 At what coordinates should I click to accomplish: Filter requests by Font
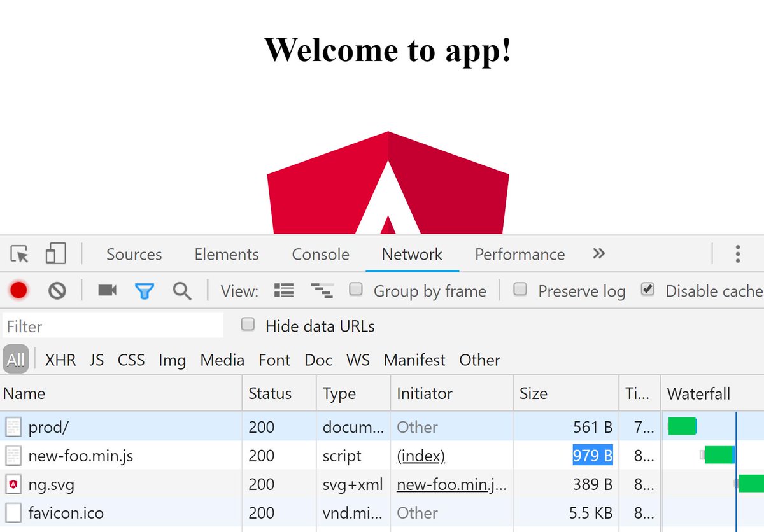click(274, 360)
